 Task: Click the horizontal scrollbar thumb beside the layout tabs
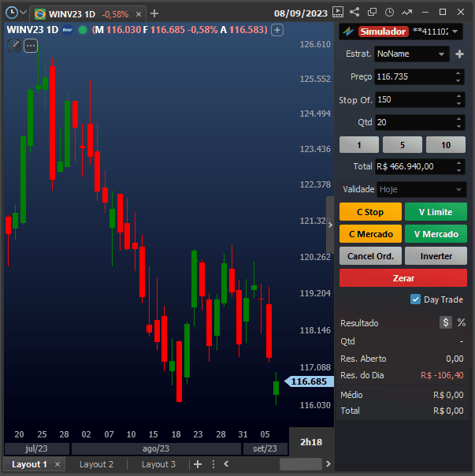(300, 464)
